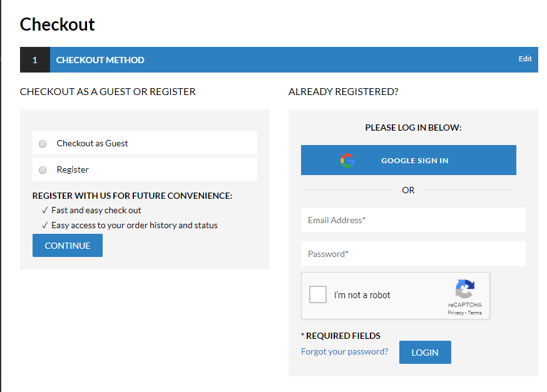Open the reCAPTCHA Privacy link
Image resolution: width=547 pixels, height=392 pixels.
click(455, 313)
